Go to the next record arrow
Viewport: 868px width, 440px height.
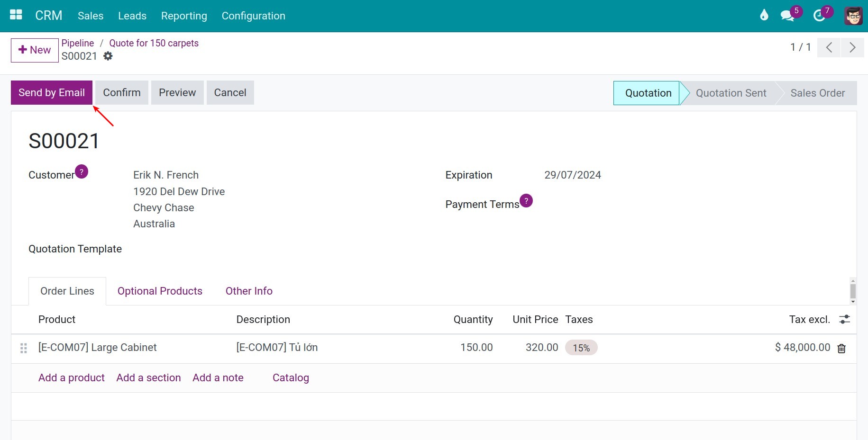[x=852, y=47]
